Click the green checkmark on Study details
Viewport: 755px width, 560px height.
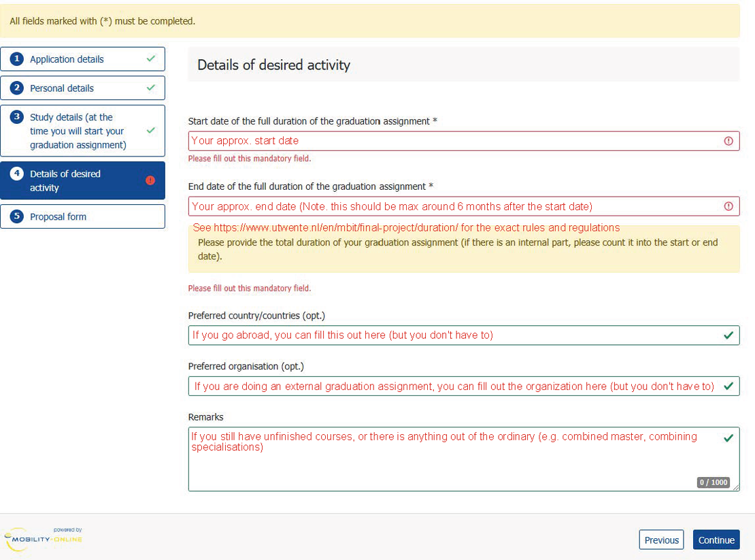(151, 131)
